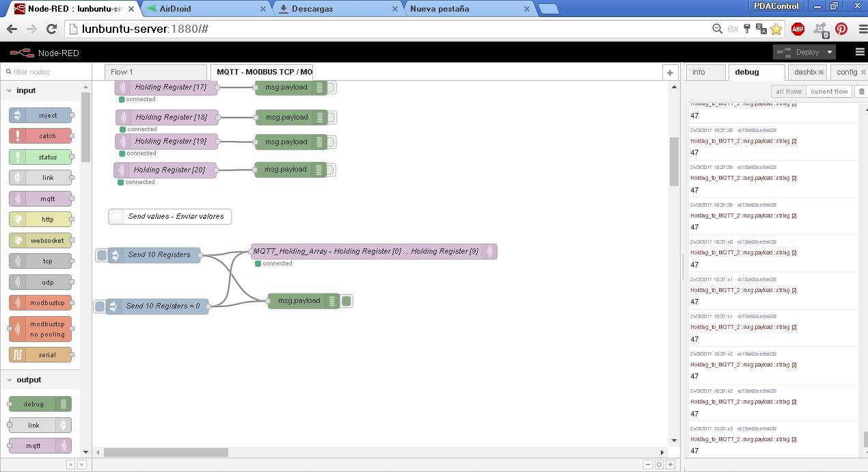
Task: Select the catch node in palette
Action: point(40,136)
